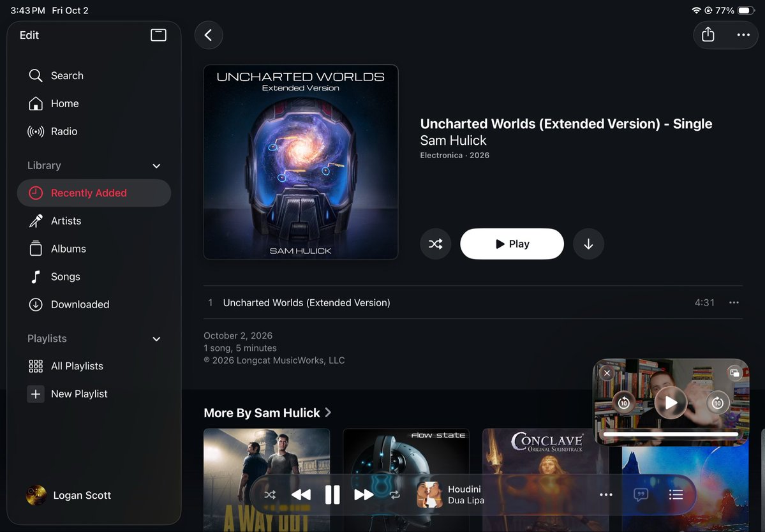Show lyrics with the speech bubble icon
Screen dimensions: 765x532
[x=641, y=495]
